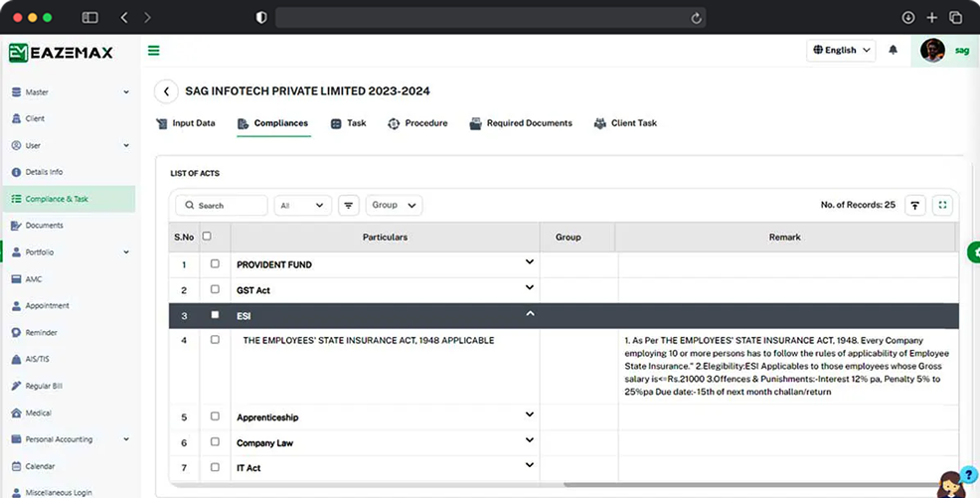Viewport: 980px width, 498px height.
Task: Click the green side panel tab at right edge
Action: coord(974,252)
